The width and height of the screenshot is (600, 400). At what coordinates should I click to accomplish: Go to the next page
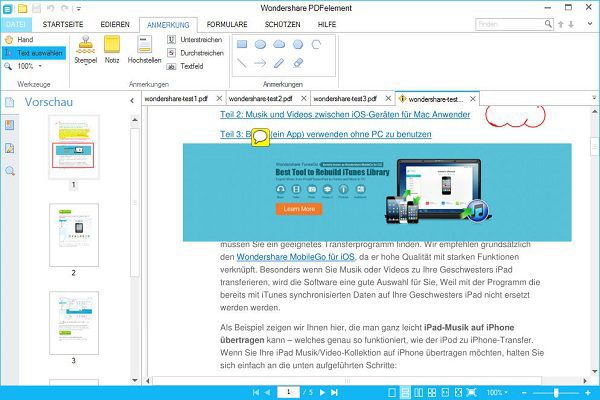click(x=322, y=392)
